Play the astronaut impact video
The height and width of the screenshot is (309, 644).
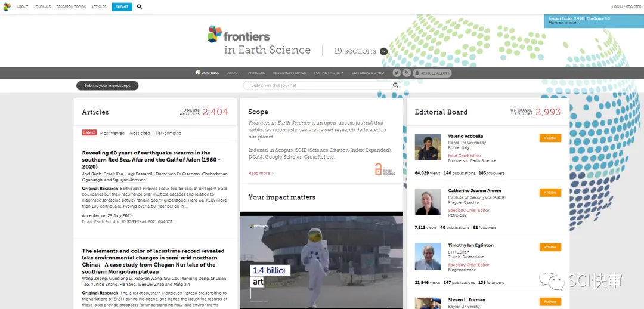[321, 260]
